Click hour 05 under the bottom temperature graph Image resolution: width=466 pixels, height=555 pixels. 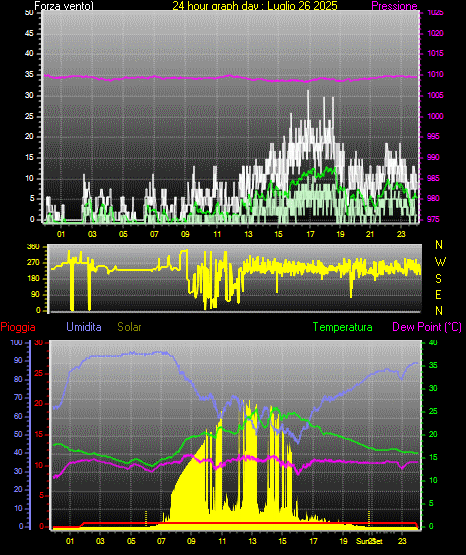click(131, 541)
